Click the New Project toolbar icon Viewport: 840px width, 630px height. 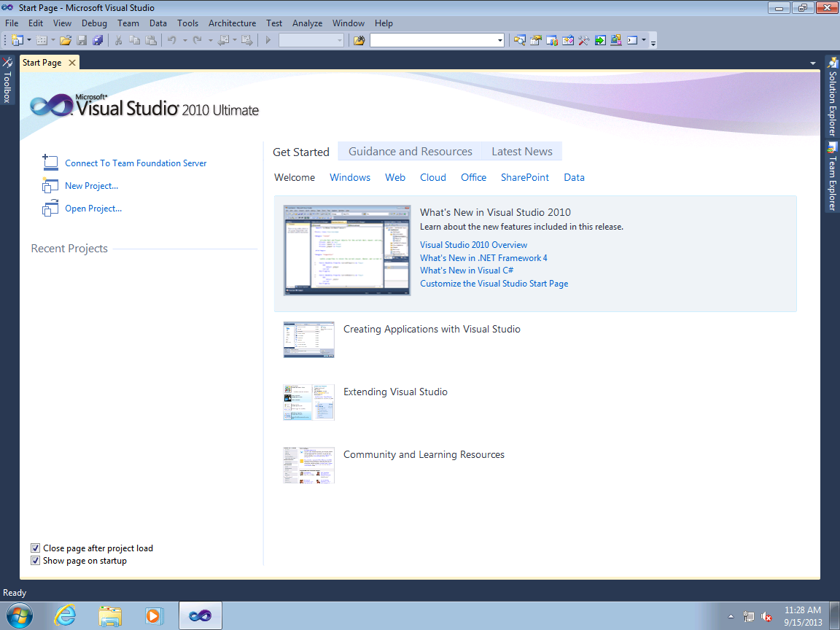coord(17,40)
